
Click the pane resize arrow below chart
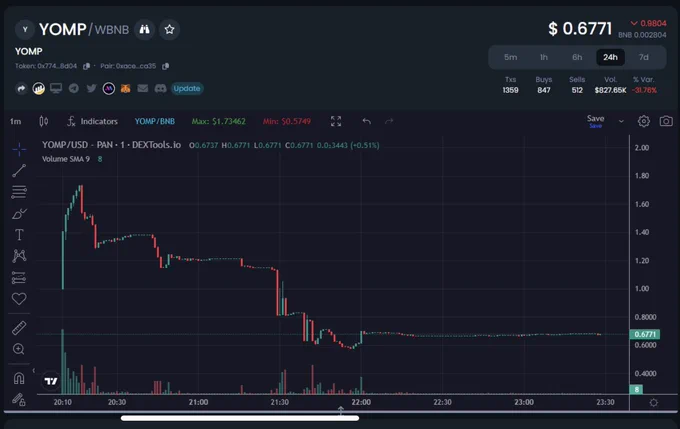[x=341, y=410]
